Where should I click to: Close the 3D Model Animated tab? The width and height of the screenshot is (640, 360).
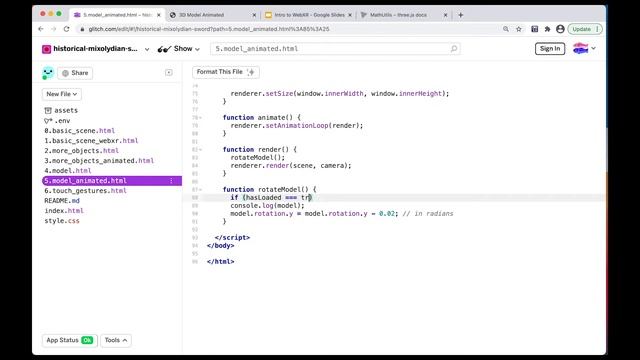tap(254, 15)
